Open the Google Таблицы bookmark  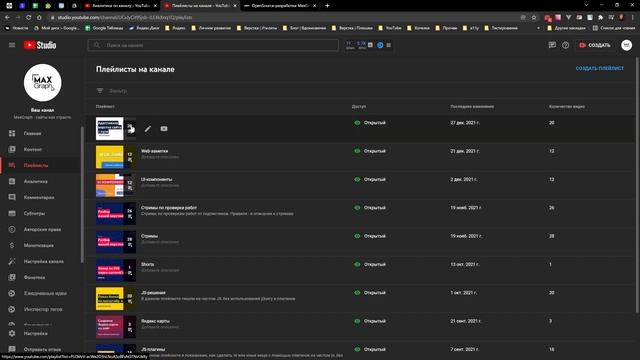(104, 28)
